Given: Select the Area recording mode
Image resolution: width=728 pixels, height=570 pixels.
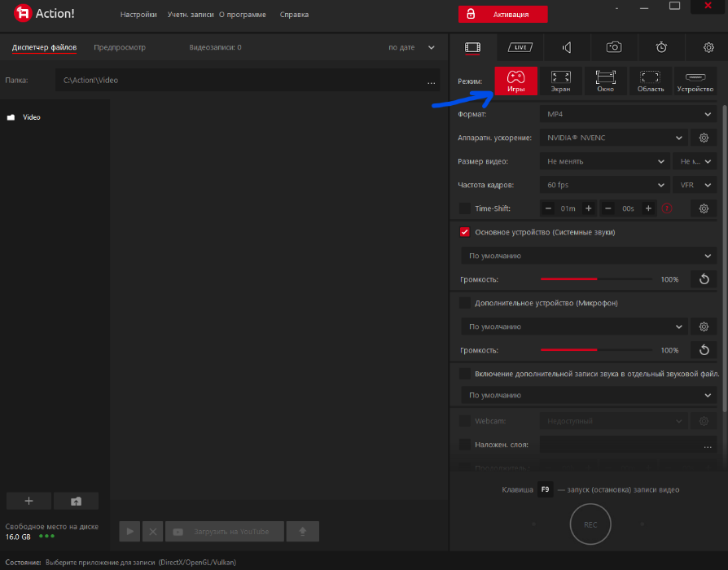Looking at the screenshot, I should pyautogui.click(x=650, y=81).
